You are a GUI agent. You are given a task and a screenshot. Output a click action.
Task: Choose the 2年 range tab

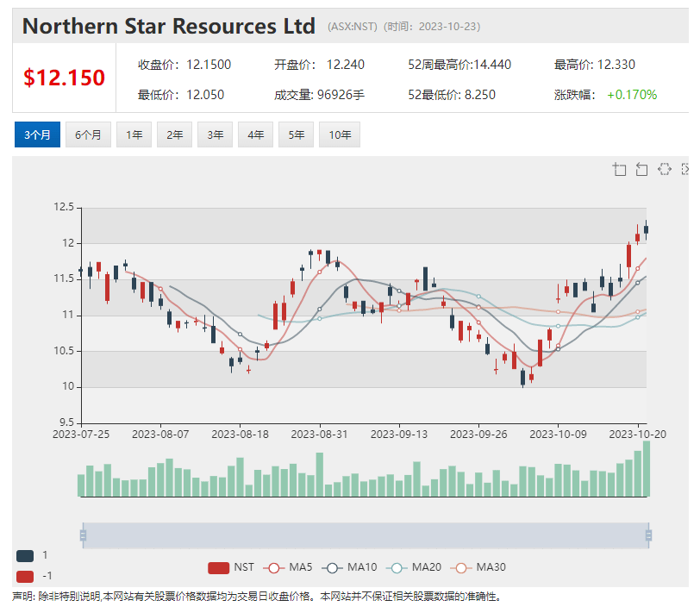pos(175,134)
